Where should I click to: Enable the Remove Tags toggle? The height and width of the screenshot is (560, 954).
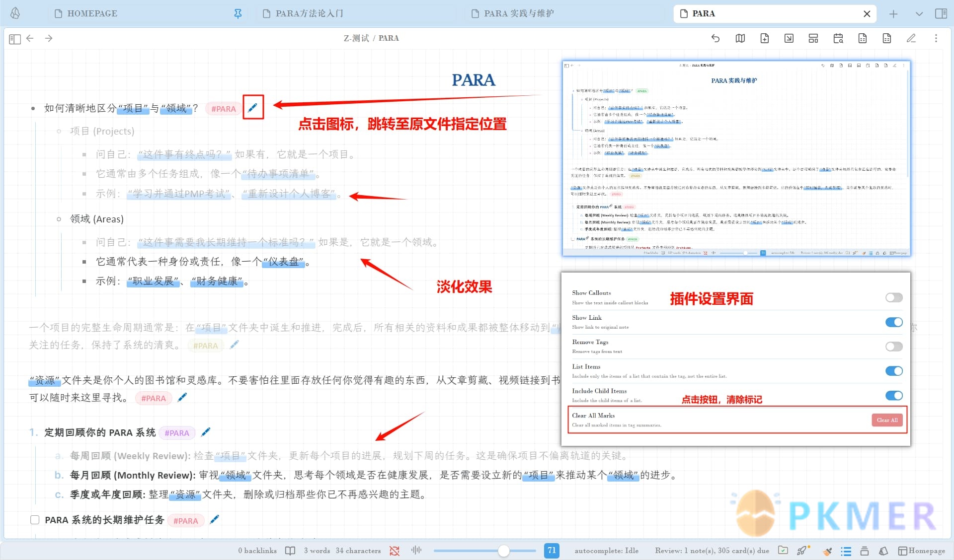click(894, 347)
